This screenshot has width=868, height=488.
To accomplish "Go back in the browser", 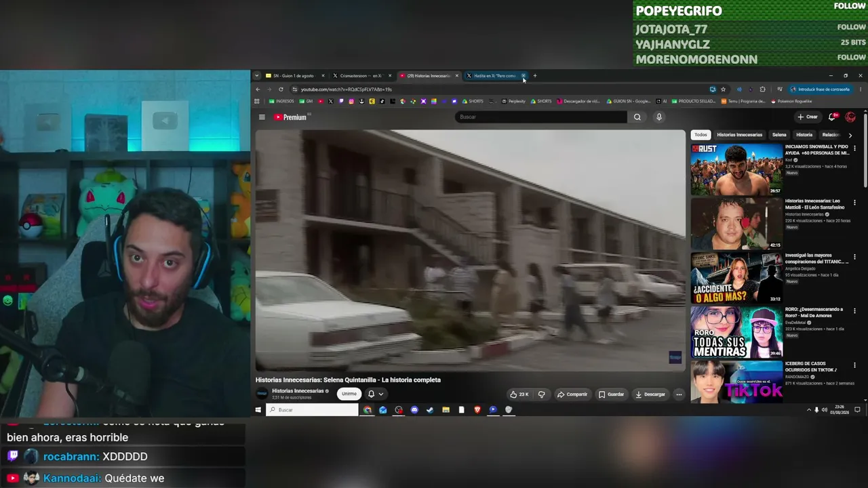I will 258,89.
